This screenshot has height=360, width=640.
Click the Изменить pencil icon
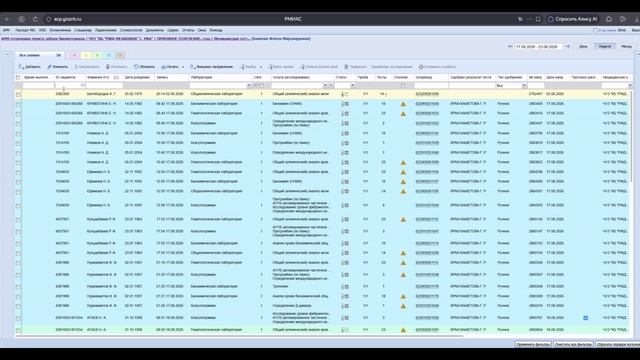[x=49, y=67]
